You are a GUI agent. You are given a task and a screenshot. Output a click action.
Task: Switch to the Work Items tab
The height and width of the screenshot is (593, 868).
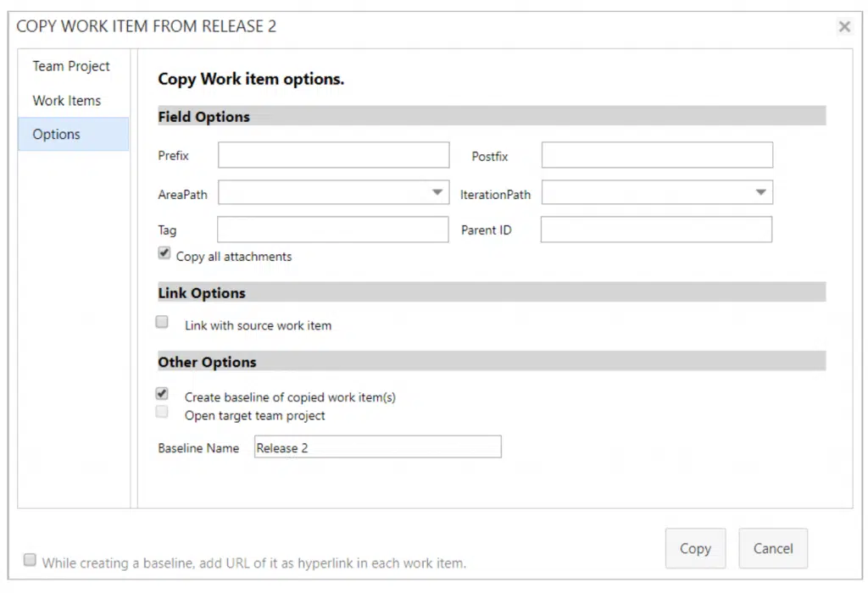tap(67, 100)
